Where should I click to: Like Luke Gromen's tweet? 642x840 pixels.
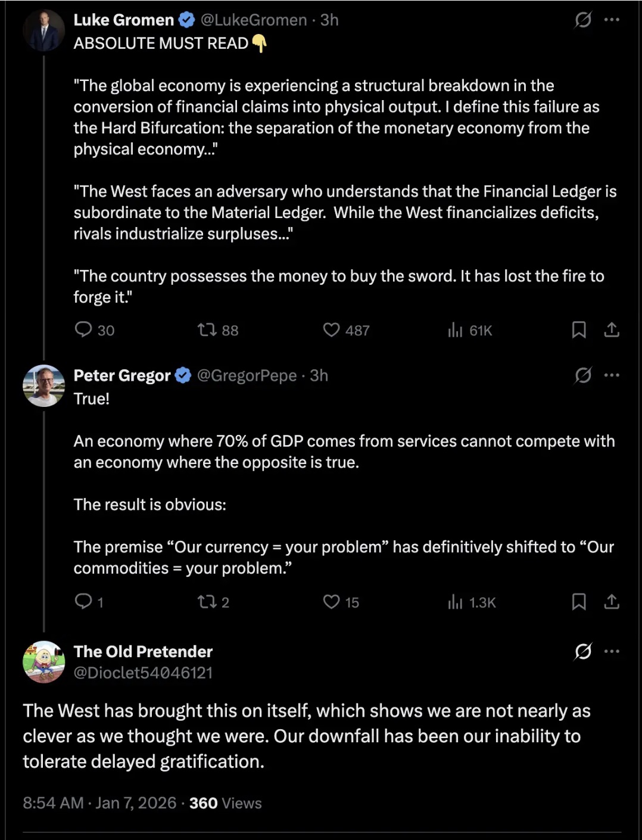point(331,329)
